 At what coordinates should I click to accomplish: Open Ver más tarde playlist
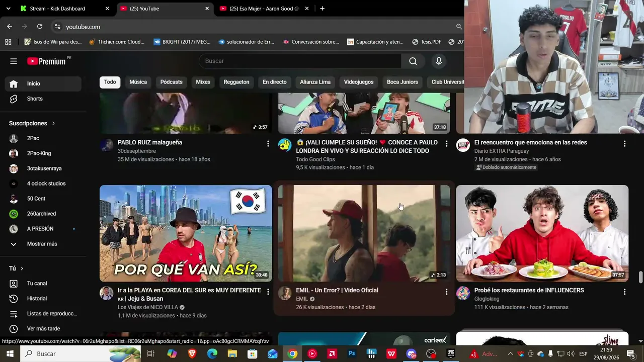click(x=43, y=329)
